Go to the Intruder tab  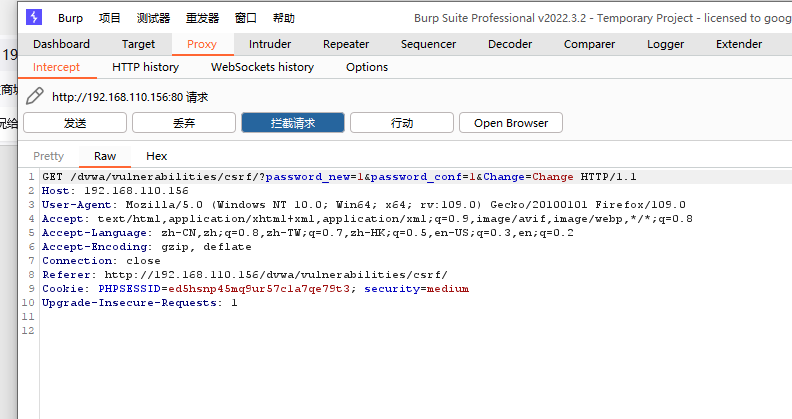click(x=270, y=44)
